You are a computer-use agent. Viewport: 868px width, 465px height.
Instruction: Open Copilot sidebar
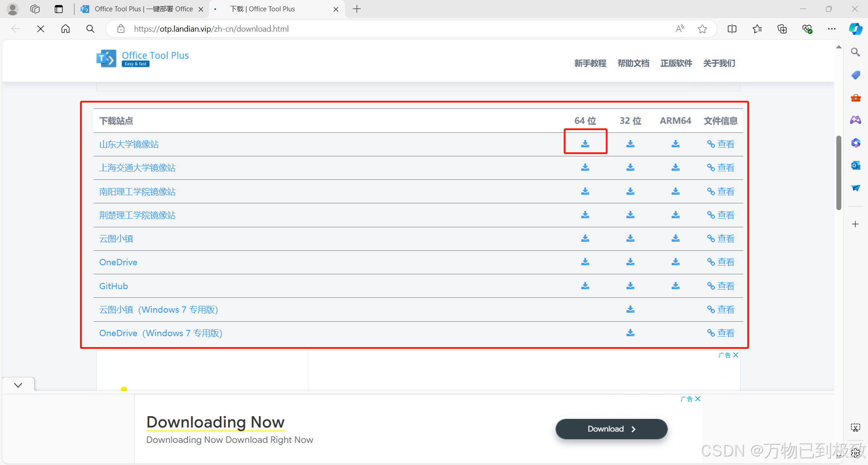(x=855, y=29)
